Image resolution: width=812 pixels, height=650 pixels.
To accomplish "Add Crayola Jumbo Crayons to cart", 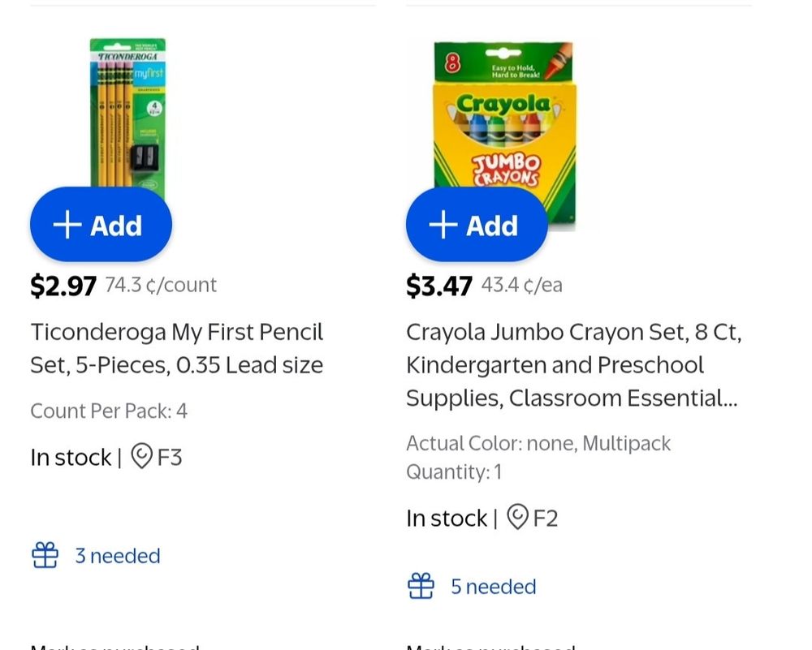I will pyautogui.click(x=477, y=225).
